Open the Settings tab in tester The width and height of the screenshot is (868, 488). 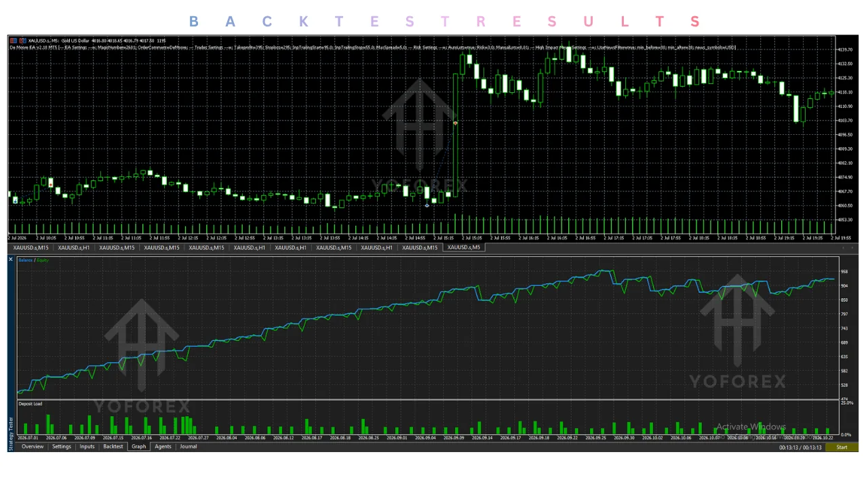tap(62, 447)
